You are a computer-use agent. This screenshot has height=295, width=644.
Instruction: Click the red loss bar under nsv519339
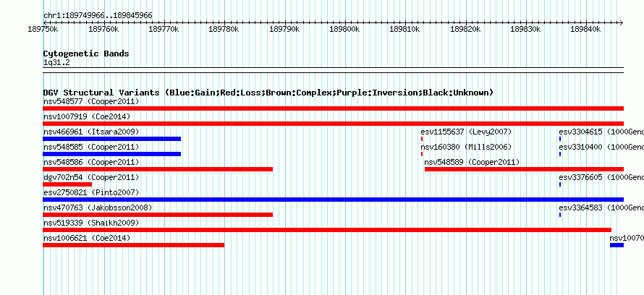click(327, 230)
